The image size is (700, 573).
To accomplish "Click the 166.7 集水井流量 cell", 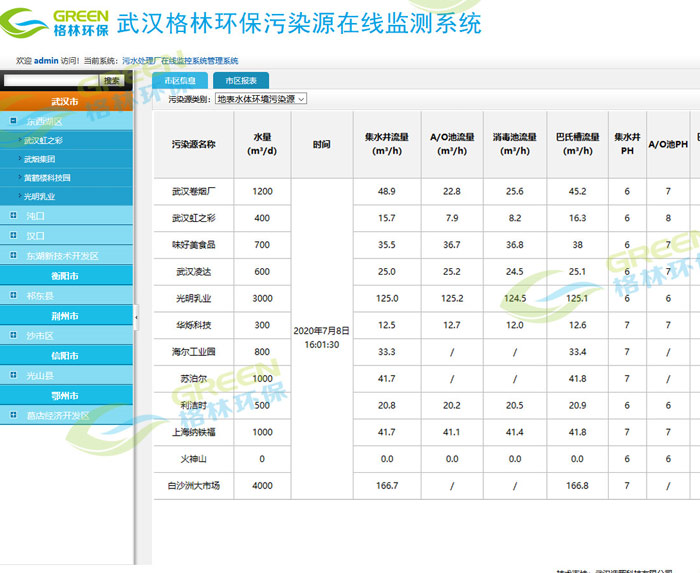I will pos(387,486).
